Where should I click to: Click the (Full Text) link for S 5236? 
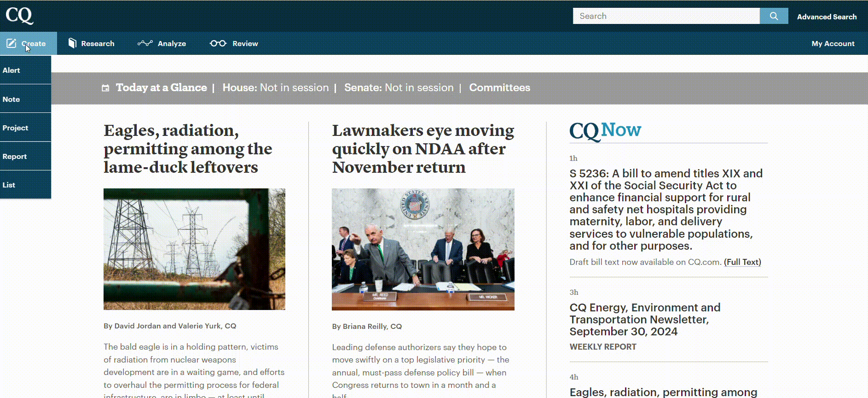tap(742, 262)
